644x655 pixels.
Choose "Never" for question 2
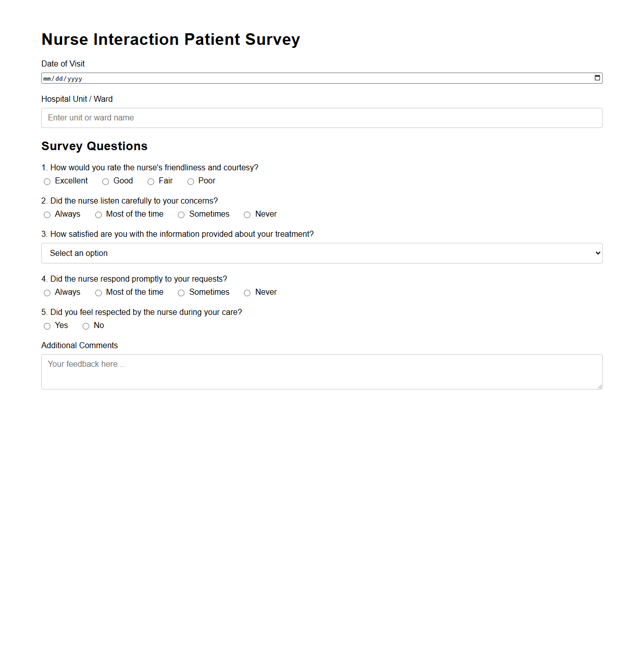[247, 215]
